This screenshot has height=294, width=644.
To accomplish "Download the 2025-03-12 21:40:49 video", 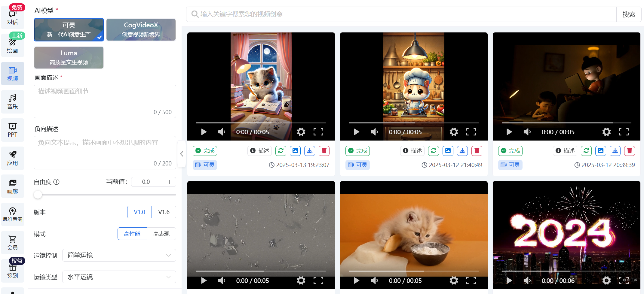I will 462,151.
